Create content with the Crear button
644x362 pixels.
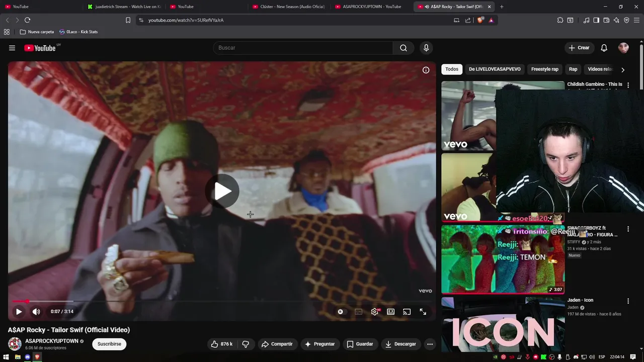(x=579, y=48)
